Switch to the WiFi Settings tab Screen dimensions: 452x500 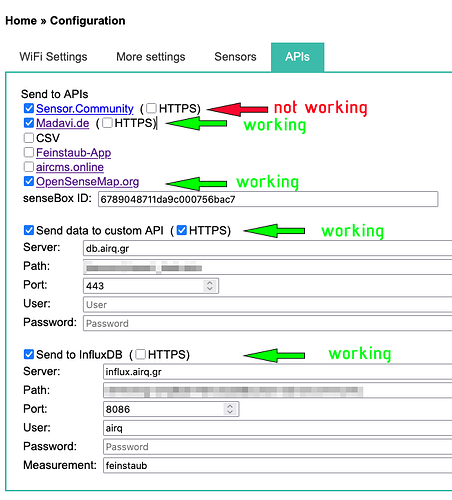pyautogui.click(x=53, y=57)
